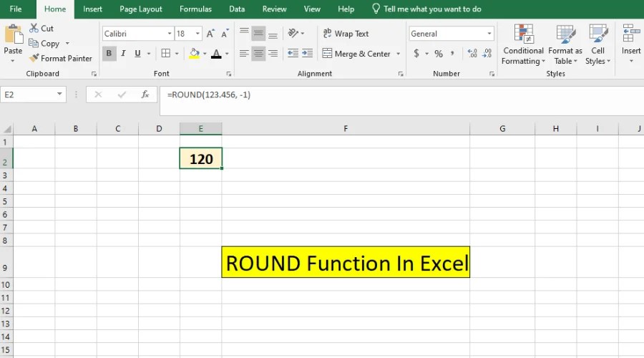Image resolution: width=644 pixels, height=358 pixels.
Task: Click in the formula bar text
Action: coord(209,95)
